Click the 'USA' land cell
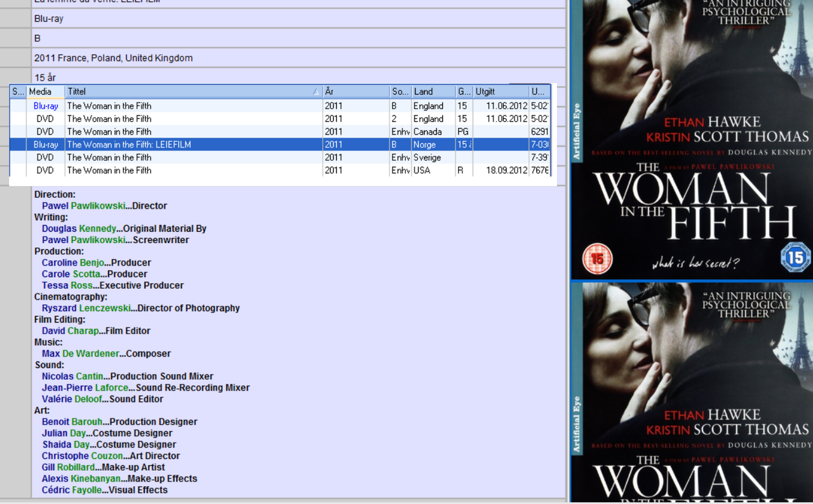813x504 pixels. click(434, 170)
